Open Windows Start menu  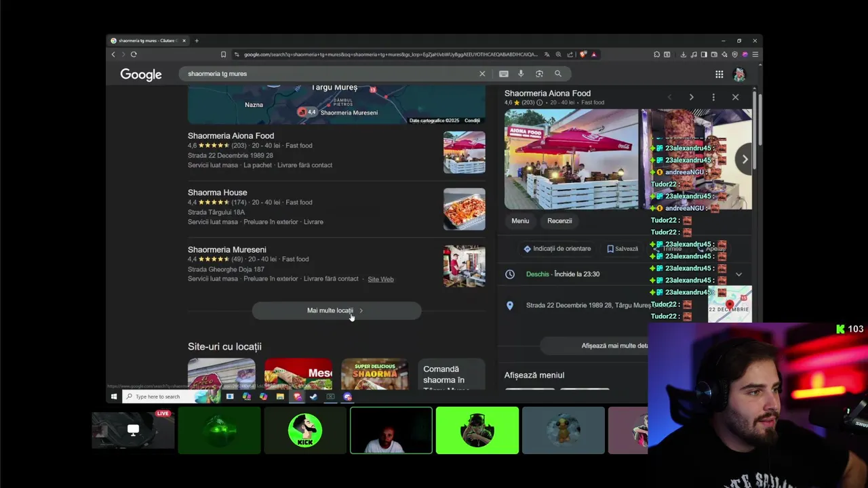coord(114,396)
